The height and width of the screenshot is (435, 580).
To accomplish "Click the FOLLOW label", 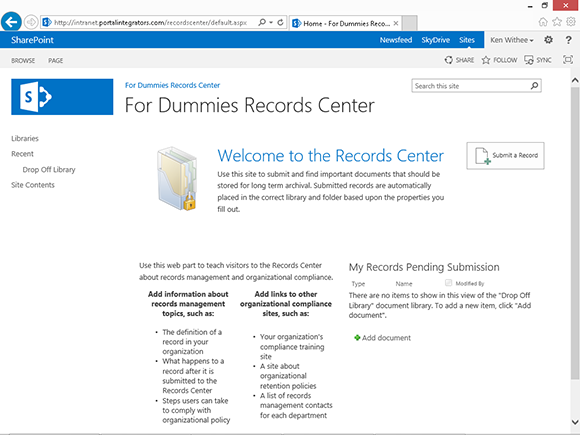I will (505, 60).
